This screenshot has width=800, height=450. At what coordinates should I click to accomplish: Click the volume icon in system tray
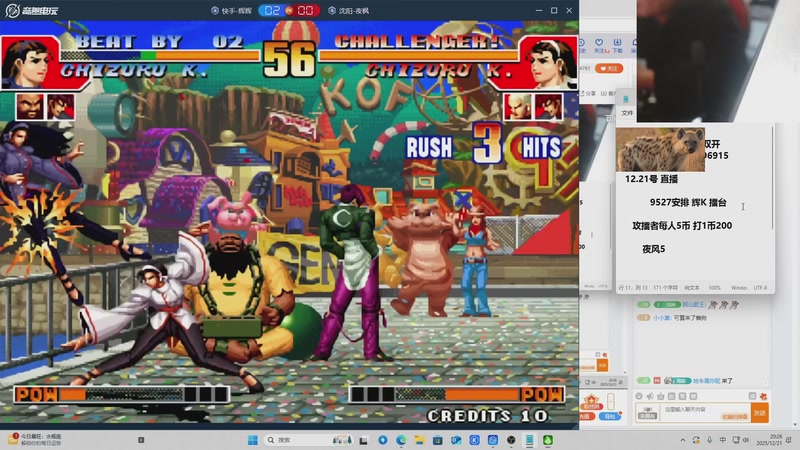[746, 440]
